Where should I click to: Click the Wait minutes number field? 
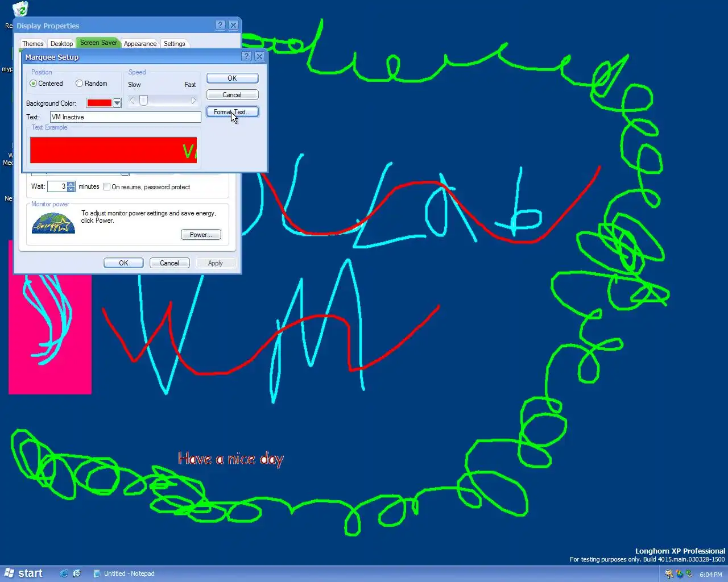(57, 186)
